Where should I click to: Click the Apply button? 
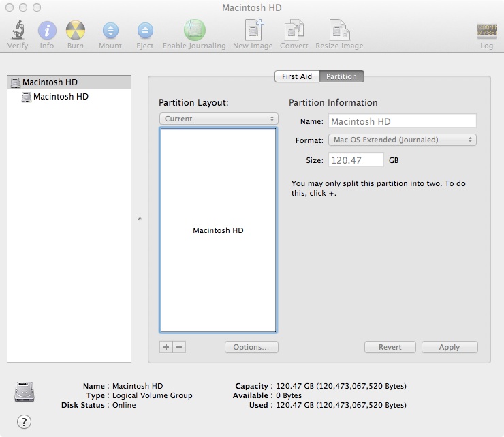click(450, 347)
